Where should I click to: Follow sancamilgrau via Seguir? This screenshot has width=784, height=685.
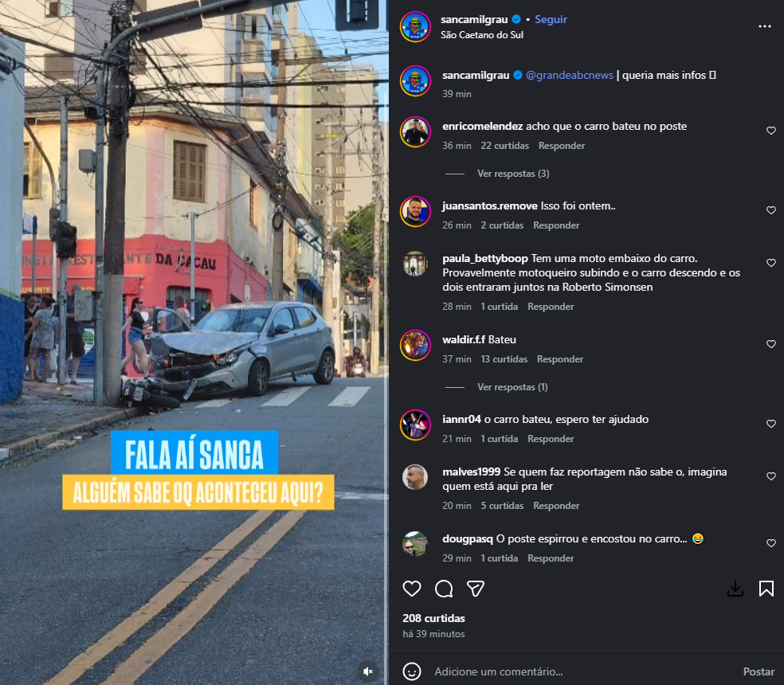tap(551, 19)
